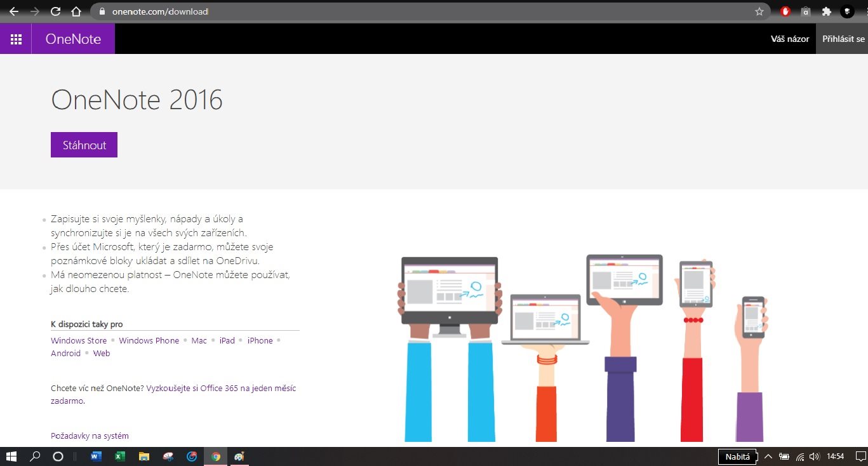Open the Paint app on the taskbar
This screenshot has height=466, width=868.
point(239,456)
